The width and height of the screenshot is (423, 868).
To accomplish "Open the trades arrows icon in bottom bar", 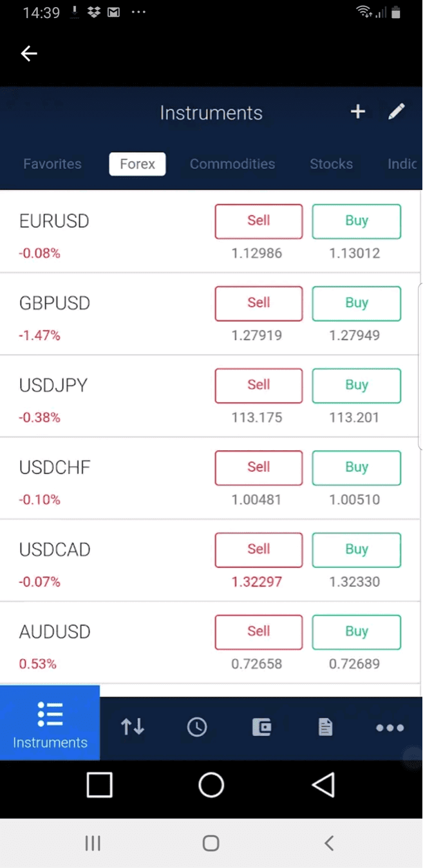I will coord(133,727).
